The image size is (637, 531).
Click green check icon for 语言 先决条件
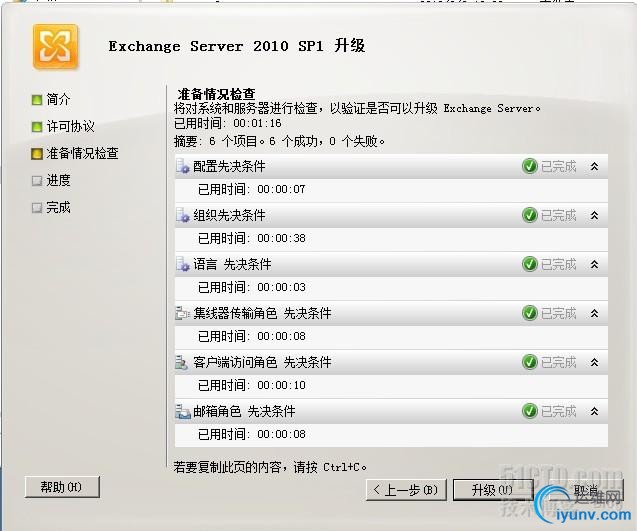coord(530,264)
